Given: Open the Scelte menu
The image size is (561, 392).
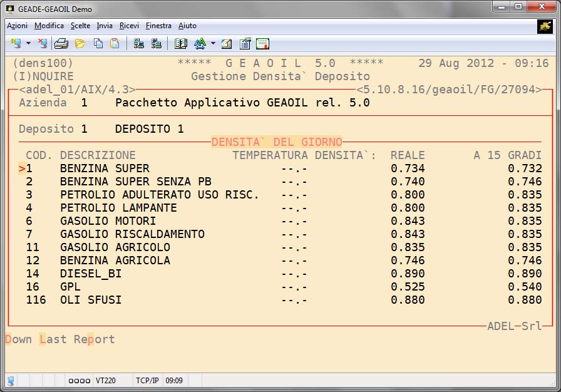Looking at the screenshot, I should [x=80, y=26].
